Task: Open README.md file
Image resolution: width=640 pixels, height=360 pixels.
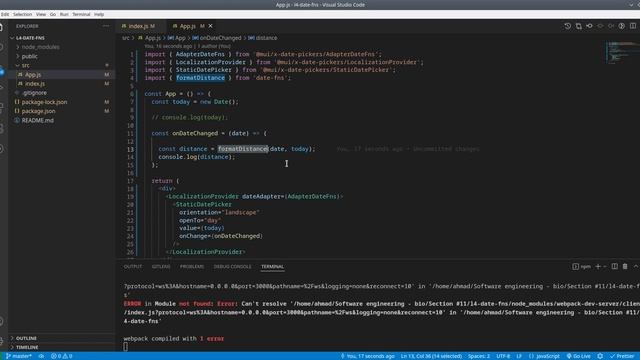Action: coord(38,120)
